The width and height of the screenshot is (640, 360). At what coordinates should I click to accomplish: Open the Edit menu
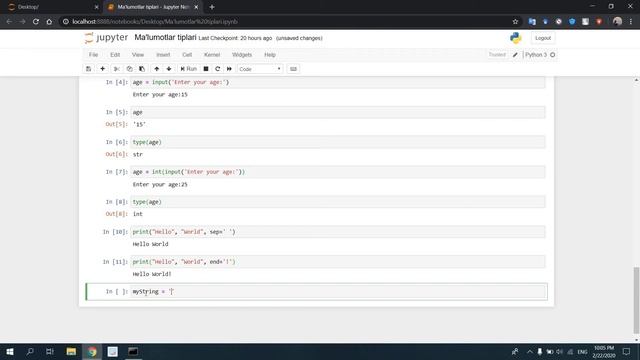[115, 55]
